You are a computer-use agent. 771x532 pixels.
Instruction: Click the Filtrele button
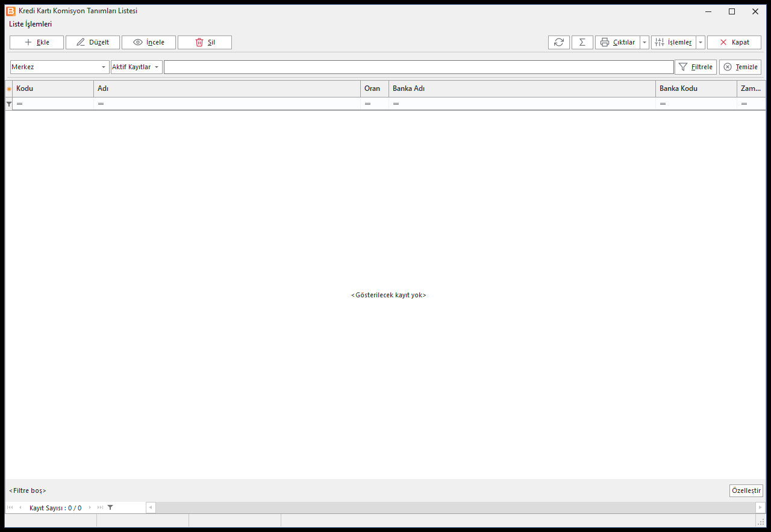(x=696, y=67)
